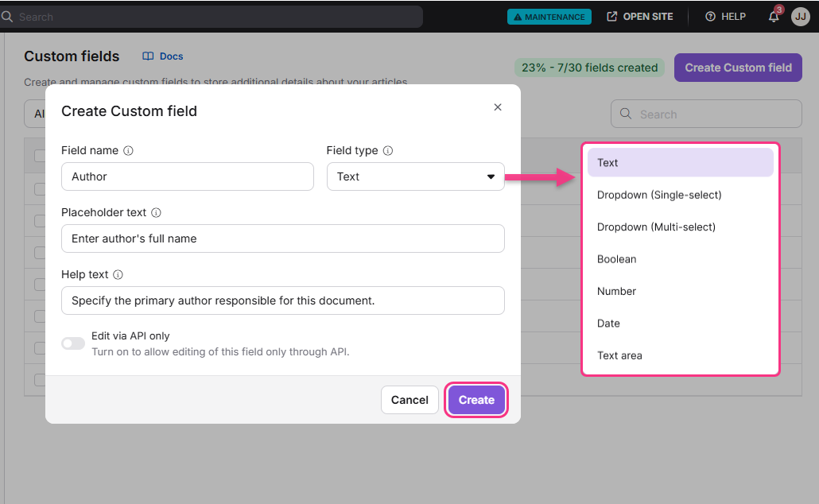Open the HELP question mark icon

click(708, 16)
